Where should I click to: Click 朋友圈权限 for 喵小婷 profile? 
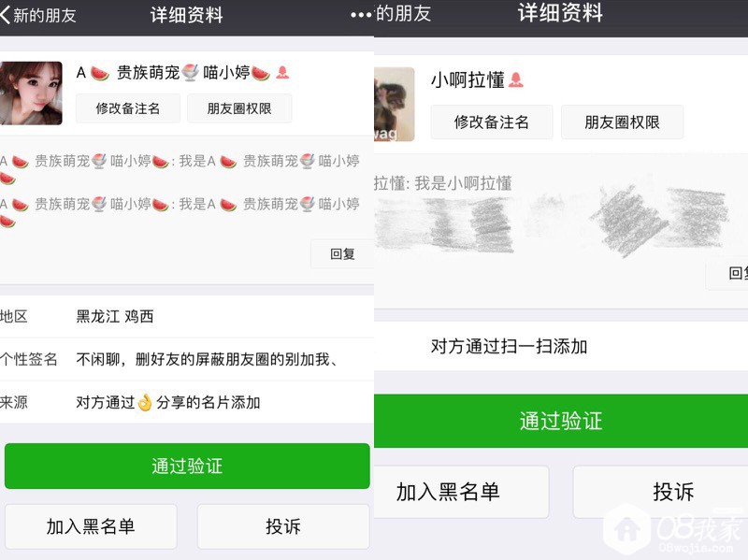[239, 108]
